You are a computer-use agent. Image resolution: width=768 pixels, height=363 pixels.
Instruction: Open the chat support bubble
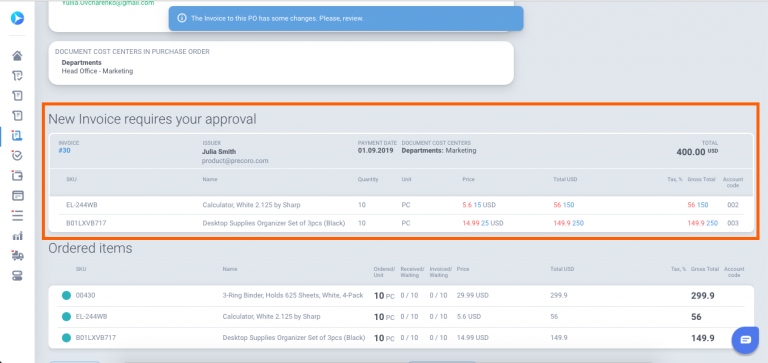745,340
